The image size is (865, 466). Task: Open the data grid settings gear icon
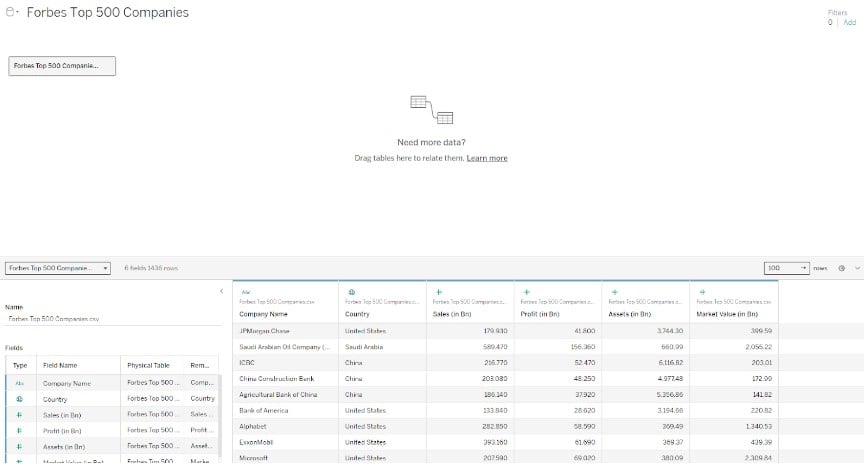tap(841, 268)
